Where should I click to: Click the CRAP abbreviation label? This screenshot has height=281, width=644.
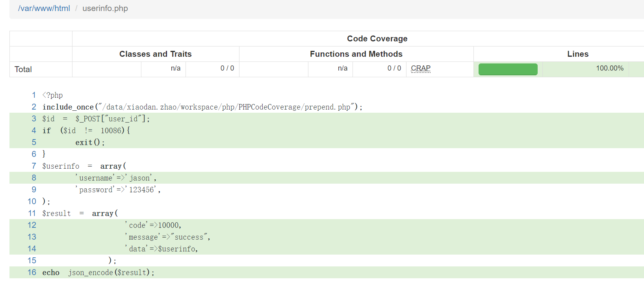pyautogui.click(x=420, y=68)
